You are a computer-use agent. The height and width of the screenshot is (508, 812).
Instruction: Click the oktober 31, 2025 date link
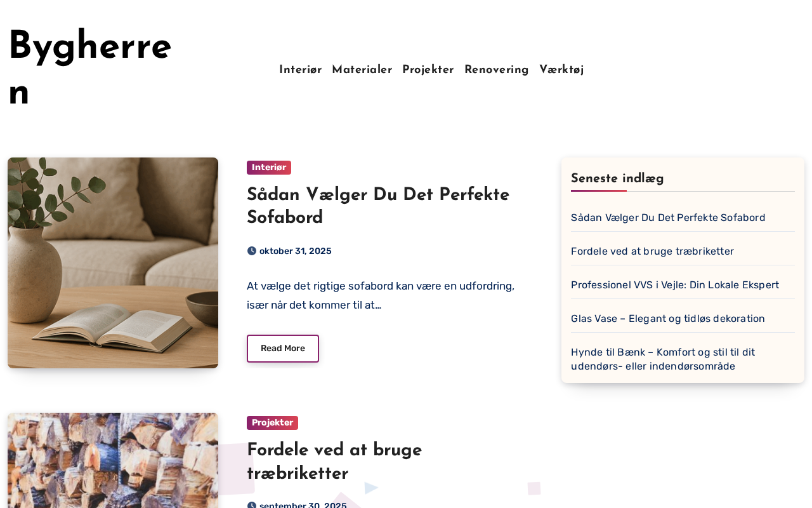pyautogui.click(x=296, y=251)
